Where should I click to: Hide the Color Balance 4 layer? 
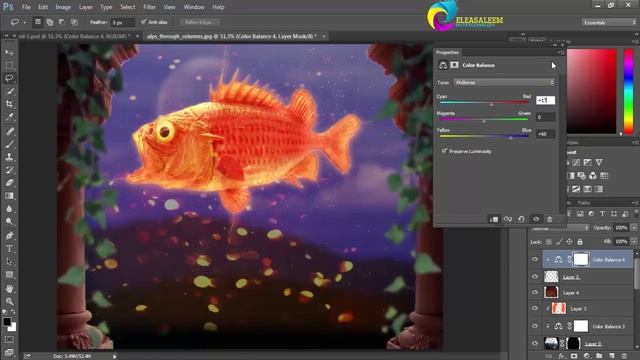coord(535,259)
